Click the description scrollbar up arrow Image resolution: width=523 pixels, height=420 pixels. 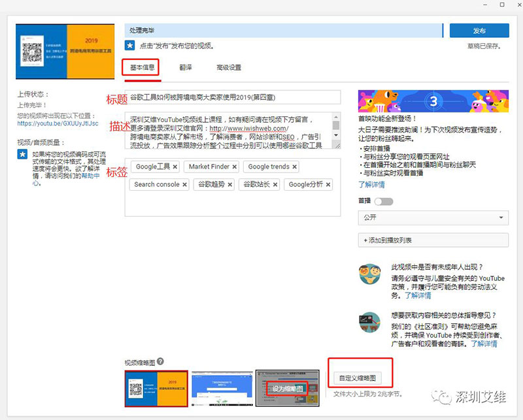pyautogui.click(x=336, y=117)
